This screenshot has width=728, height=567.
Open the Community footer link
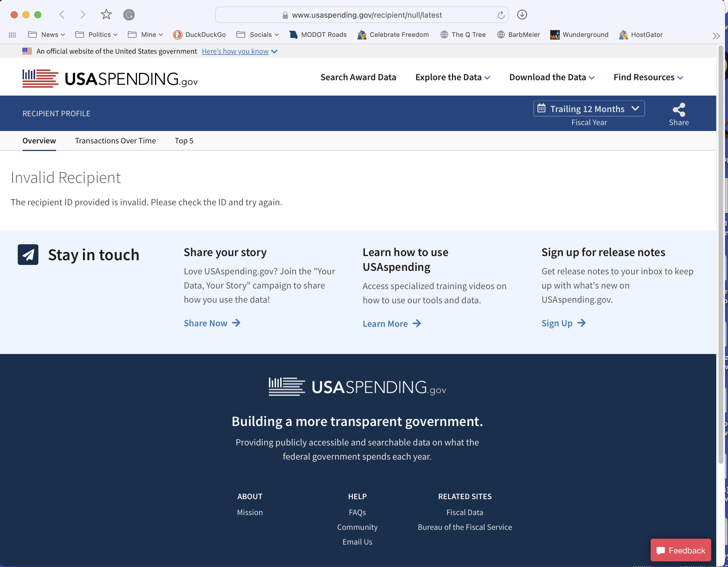point(357,527)
